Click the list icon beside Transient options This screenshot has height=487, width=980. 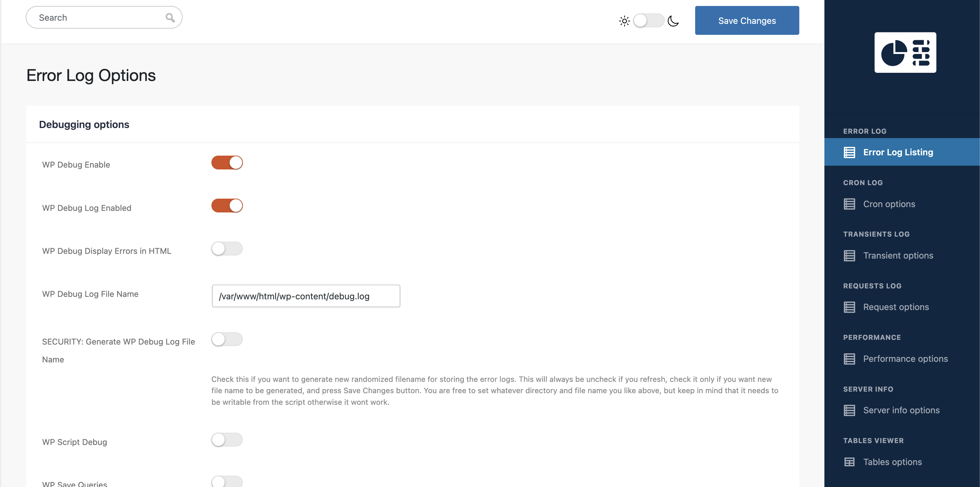(849, 255)
